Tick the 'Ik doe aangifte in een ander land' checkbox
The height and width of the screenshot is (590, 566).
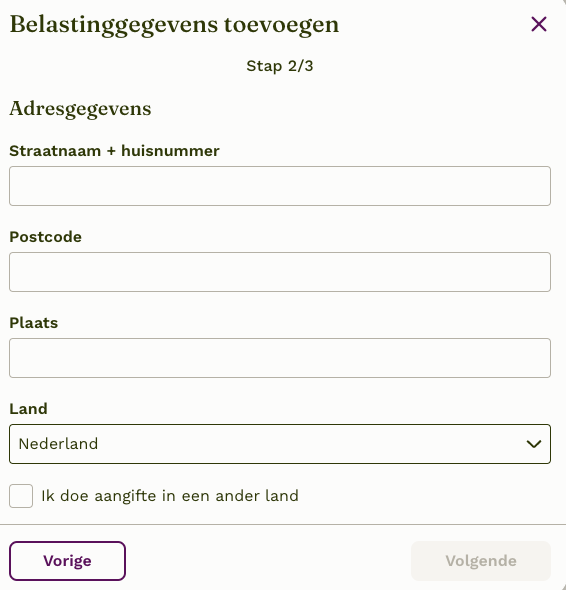pyautogui.click(x=21, y=496)
